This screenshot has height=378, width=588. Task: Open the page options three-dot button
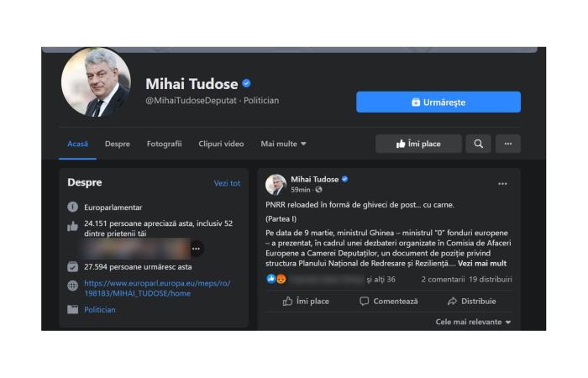pos(507,144)
